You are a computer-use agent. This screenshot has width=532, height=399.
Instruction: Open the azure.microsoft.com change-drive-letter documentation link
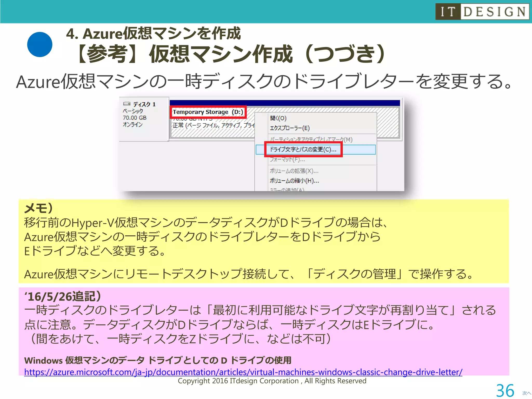[x=243, y=372]
